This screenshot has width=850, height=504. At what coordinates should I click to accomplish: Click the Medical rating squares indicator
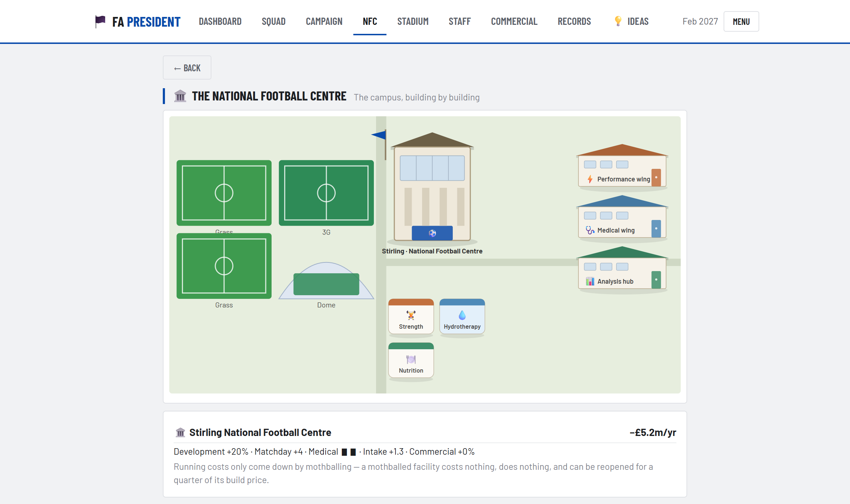coord(349,452)
